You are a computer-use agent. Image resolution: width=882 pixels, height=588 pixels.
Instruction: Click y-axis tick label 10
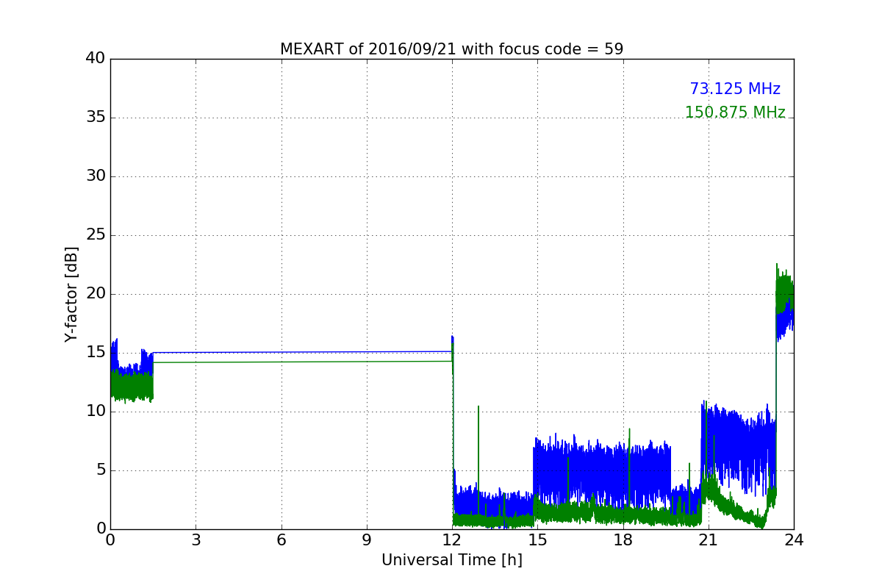click(x=95, y=412)
